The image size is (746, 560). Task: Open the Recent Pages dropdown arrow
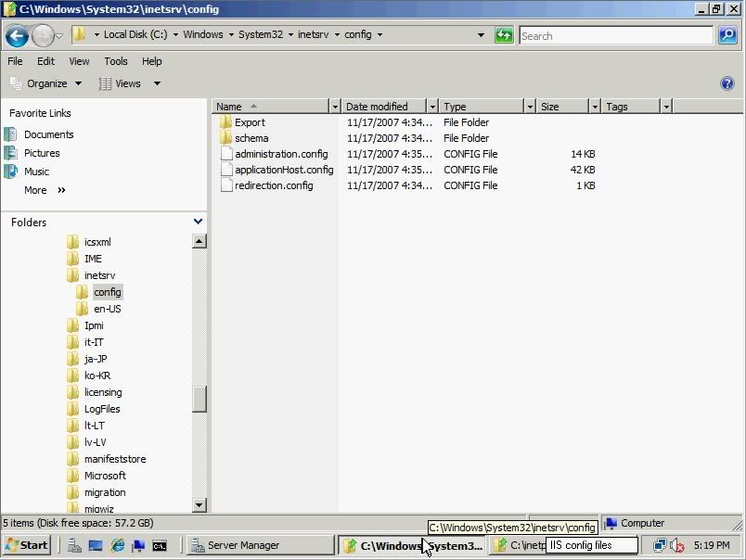[x=59, y=35]
